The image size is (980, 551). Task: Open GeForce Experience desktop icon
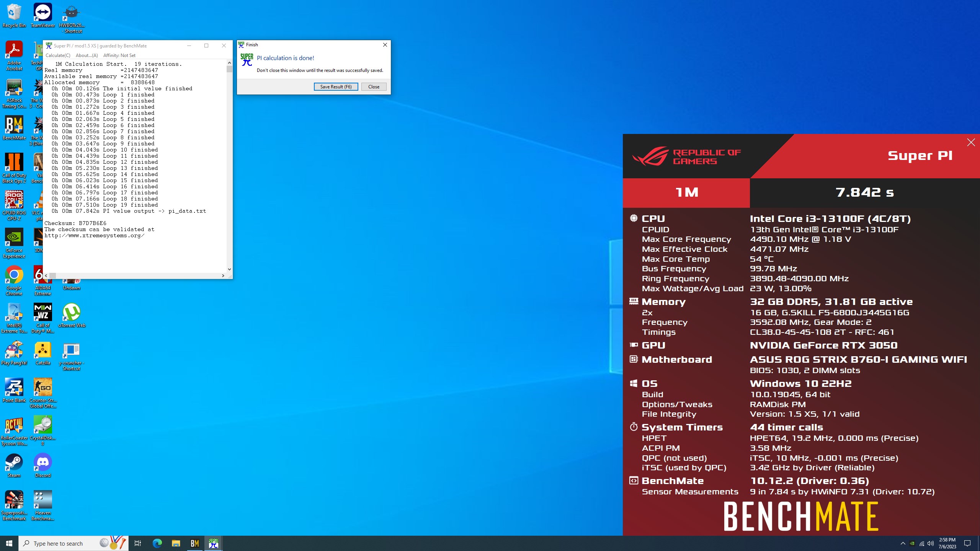pyautogui.click(x=14, y=243)
